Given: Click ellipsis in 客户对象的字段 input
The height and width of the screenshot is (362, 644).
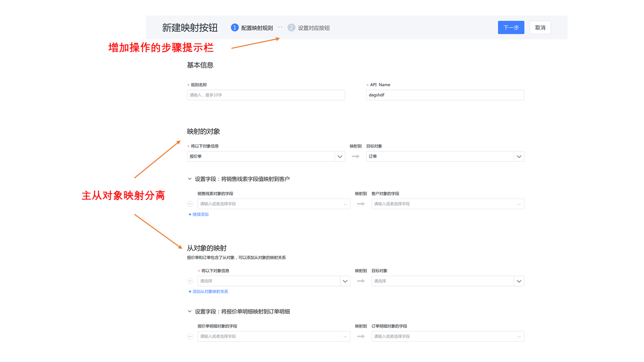Looking at the screenshot, I should pos(519,204).
